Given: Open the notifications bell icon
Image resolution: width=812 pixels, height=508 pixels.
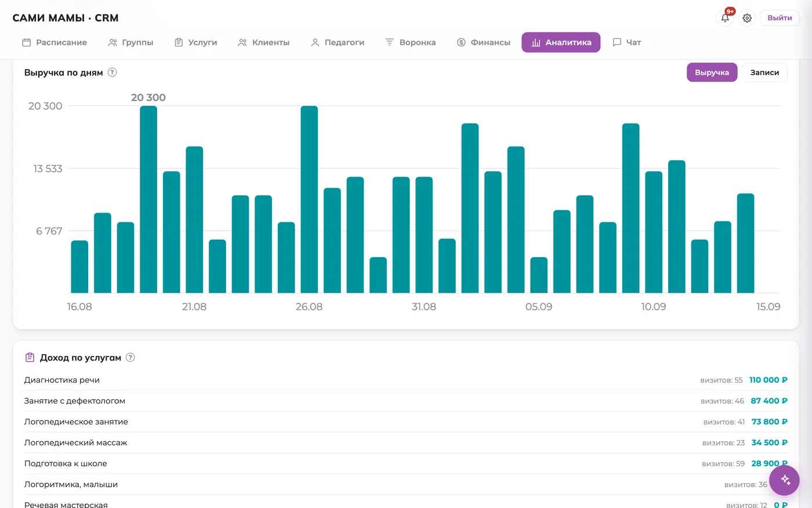Looking at the screenshot, I should pos(725,18).
